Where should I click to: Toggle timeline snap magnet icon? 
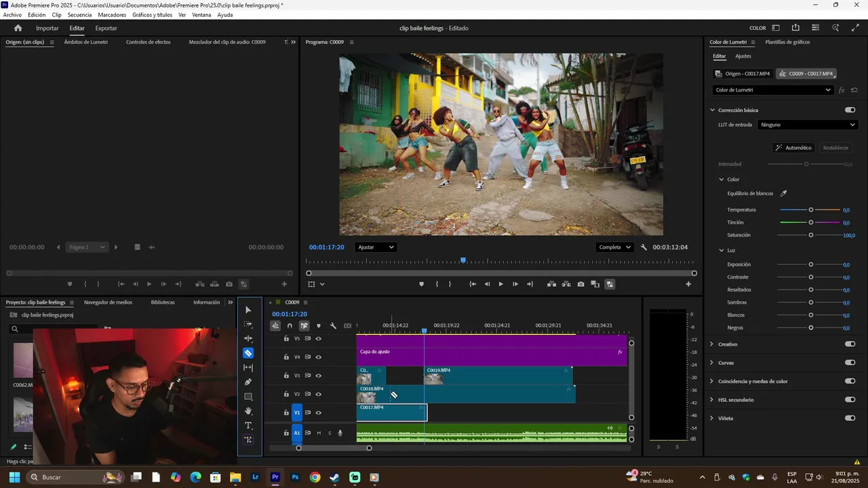(x=290, y=325)
